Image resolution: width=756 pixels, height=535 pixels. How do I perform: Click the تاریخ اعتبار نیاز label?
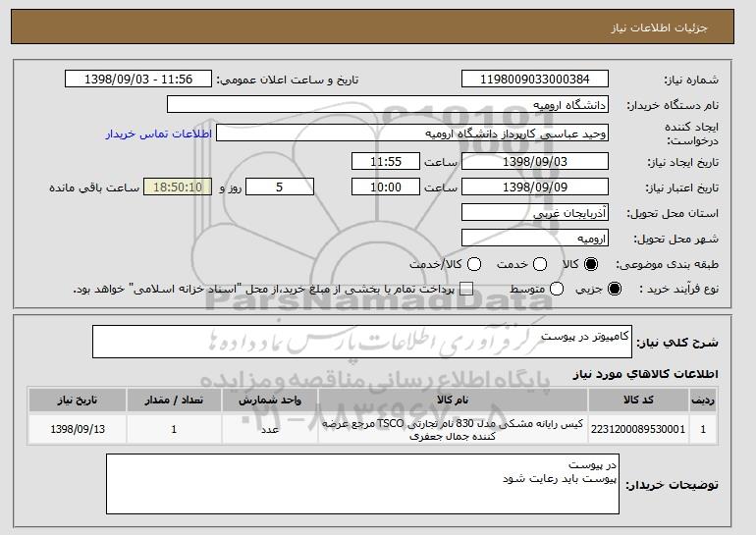click(681, 187)
